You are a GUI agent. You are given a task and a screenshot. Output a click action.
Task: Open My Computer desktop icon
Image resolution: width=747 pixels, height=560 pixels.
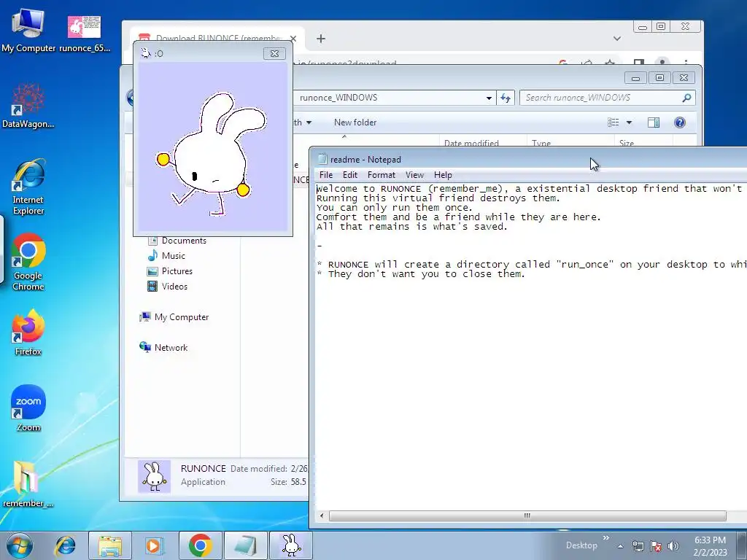[x=28, y=30]
